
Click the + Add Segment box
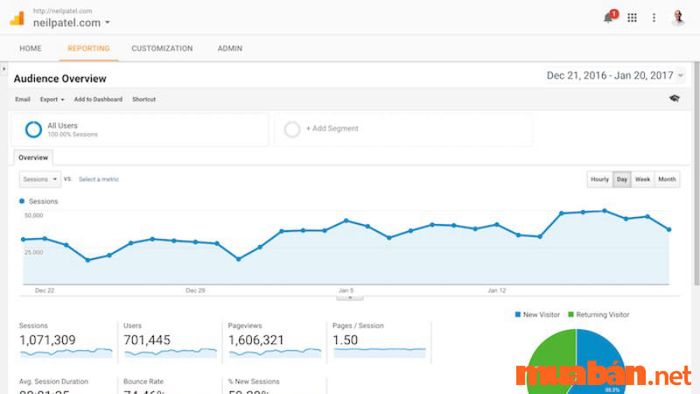click(x=403, y=129)
